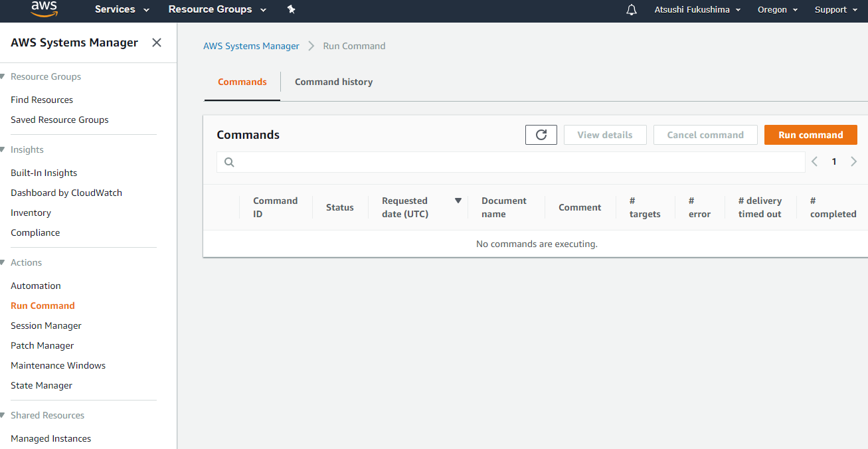Click the # completed column header
The width and height of the screenshot is (868, 449).
(833, 207)
